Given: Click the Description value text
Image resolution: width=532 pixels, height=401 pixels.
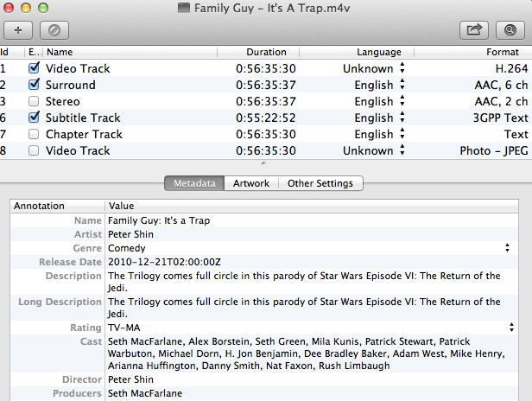Looking at the screenshot, I should click(304, 282).
